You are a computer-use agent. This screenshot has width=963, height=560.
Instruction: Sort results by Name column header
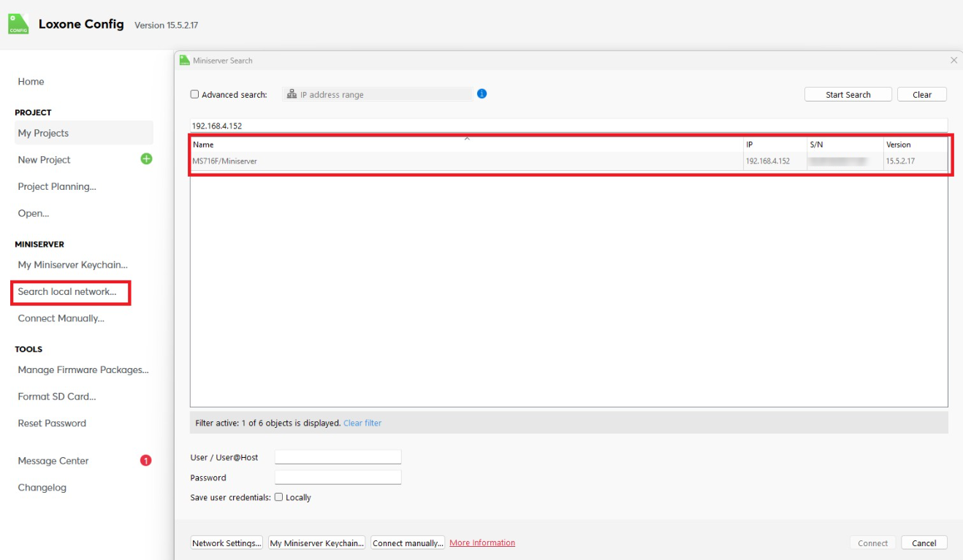tap(203, 145)
